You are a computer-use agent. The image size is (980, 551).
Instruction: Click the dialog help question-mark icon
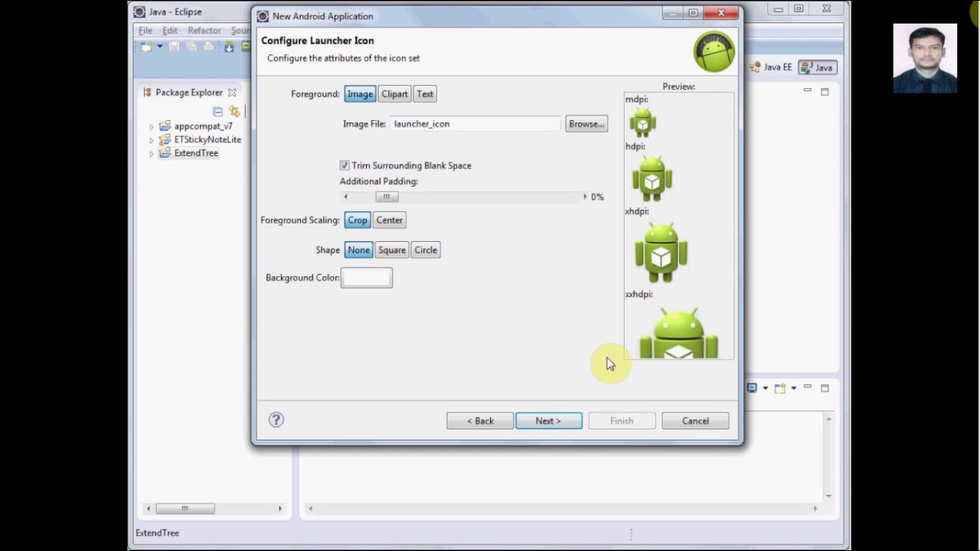pyautogui.click(x=276, y=419)
